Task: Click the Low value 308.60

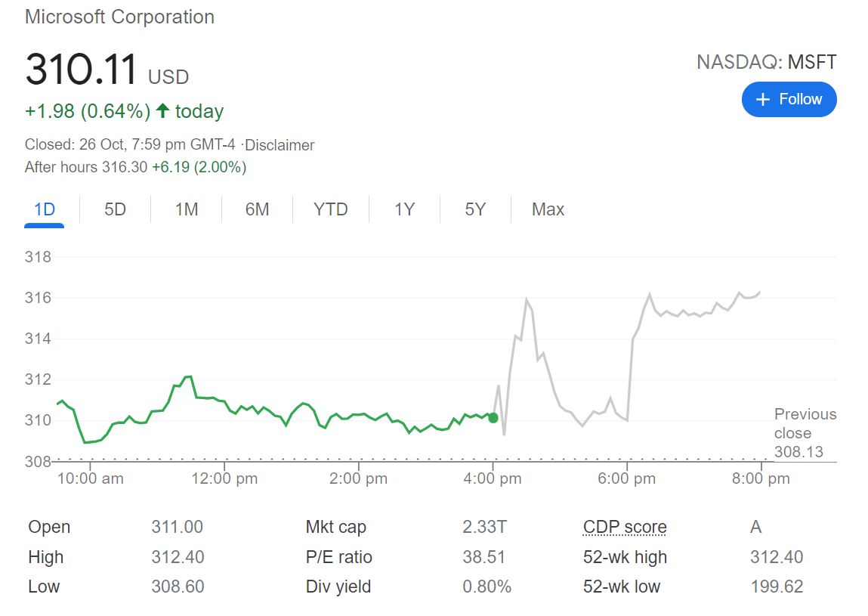Action: (x=178, y=586)
